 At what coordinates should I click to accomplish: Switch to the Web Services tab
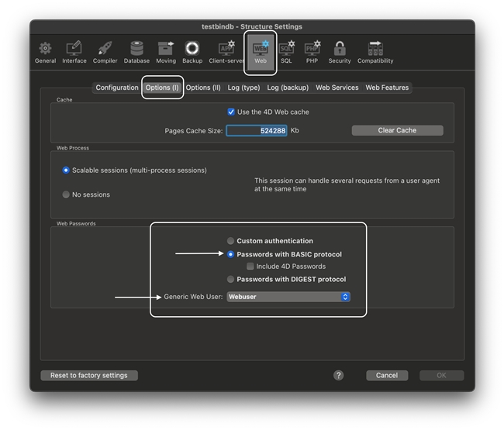tap(337, 88)
